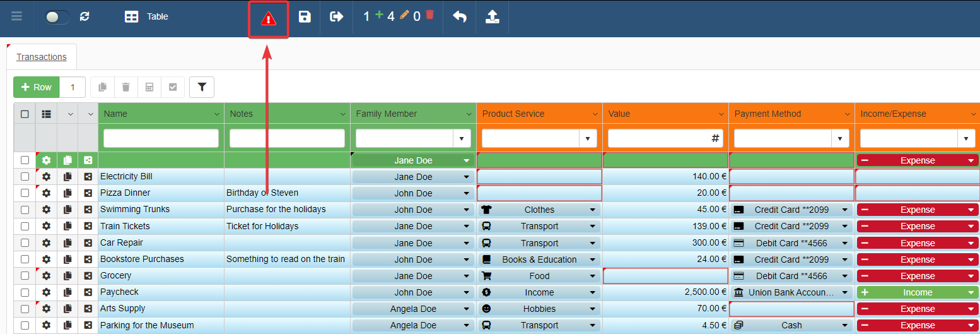Expand Payment Method for Swimming Trunks row
This screenshot has width=980, height=334.
pyautogui.click(x=844, y=210)
